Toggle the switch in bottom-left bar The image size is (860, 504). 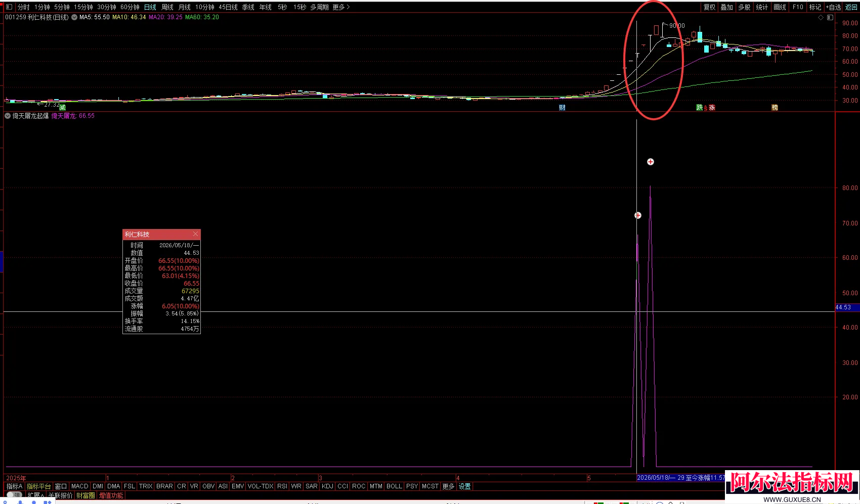pyautogui.click(x=14, y=495)
